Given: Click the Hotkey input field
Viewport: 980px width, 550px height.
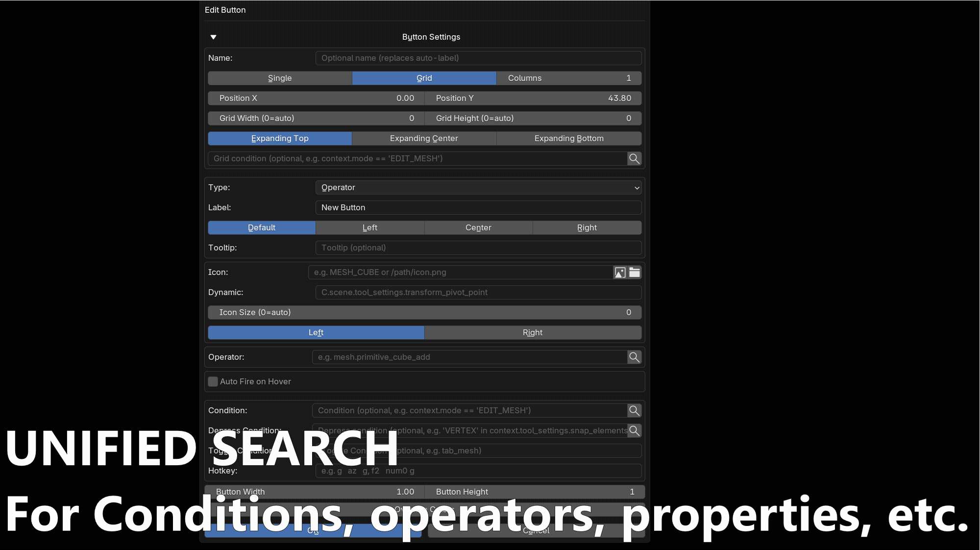Looking at the screenshot, I should tap(478, 471).
